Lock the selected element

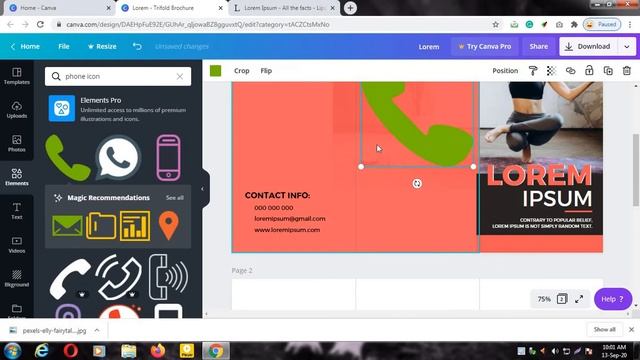[x=589, y=71]
